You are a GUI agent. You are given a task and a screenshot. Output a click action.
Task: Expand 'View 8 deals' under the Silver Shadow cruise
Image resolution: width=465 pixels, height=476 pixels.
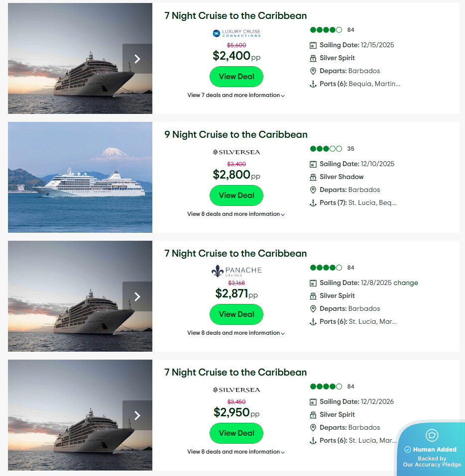236,214
